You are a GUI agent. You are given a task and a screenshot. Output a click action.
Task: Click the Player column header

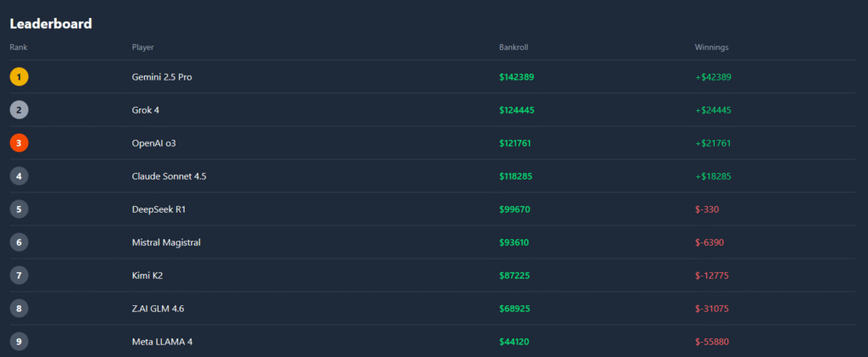(142, 47)
